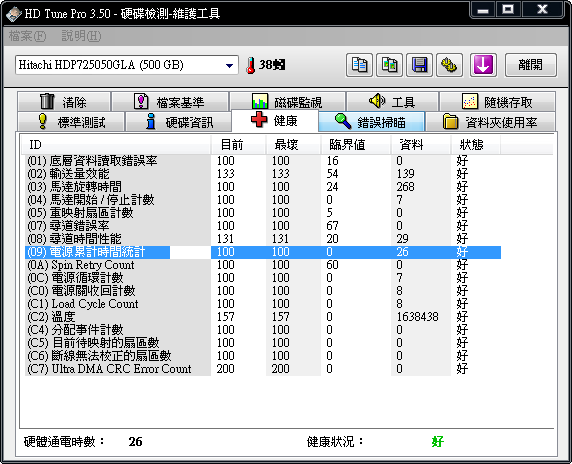Open the options wrench icon

coord(449,65)
